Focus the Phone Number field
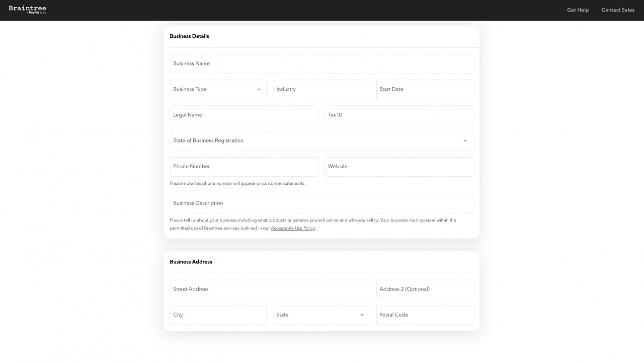Screen dimensions: 644x363 [x=244, y=167]
